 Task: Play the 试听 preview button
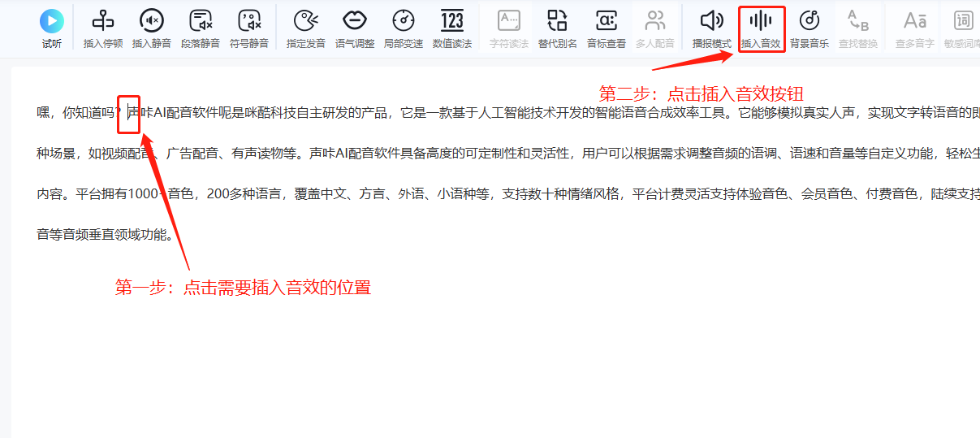[x=52, y=28]
